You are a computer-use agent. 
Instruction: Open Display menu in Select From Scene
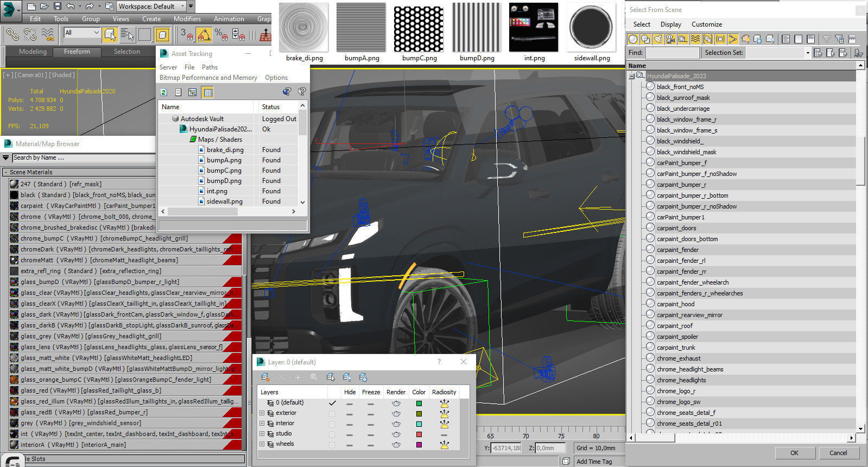[670, 24]
